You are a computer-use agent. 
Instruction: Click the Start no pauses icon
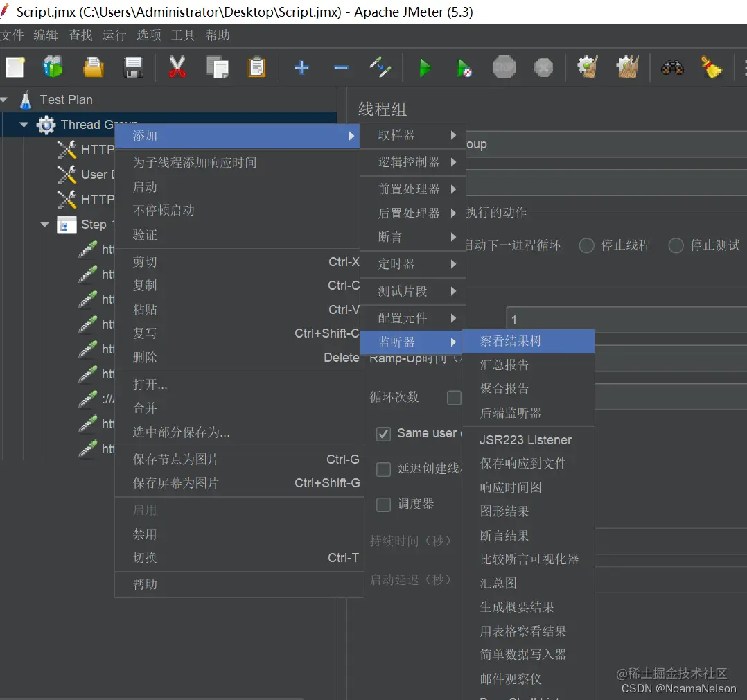[x=464, y=68]
